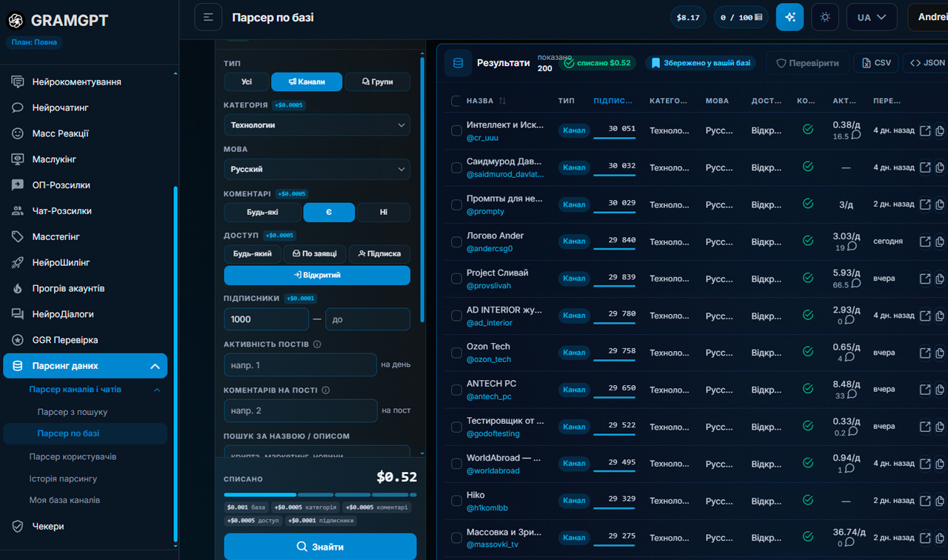
Task: Open НейроШилінг via its rocket icon
Action: 18,263
